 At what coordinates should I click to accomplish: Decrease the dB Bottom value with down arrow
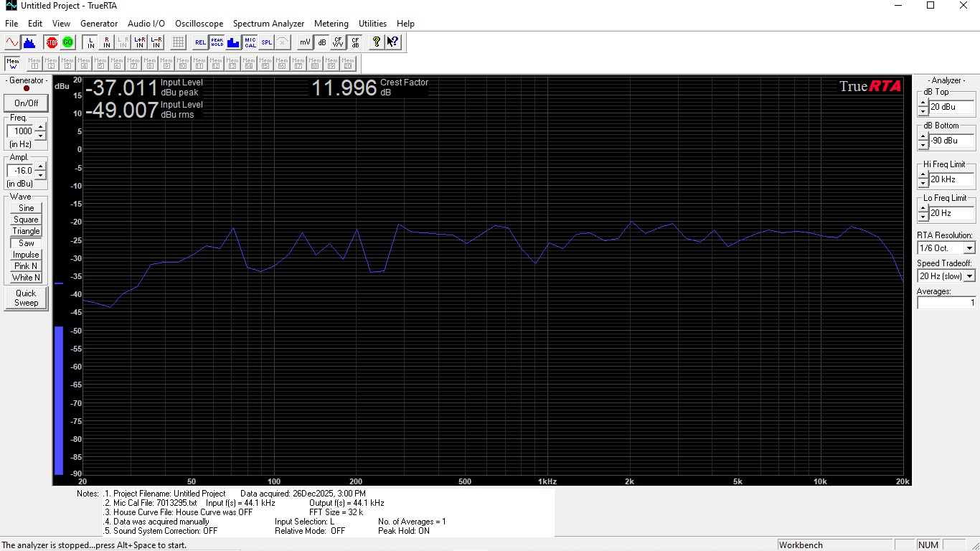(923, 145)
